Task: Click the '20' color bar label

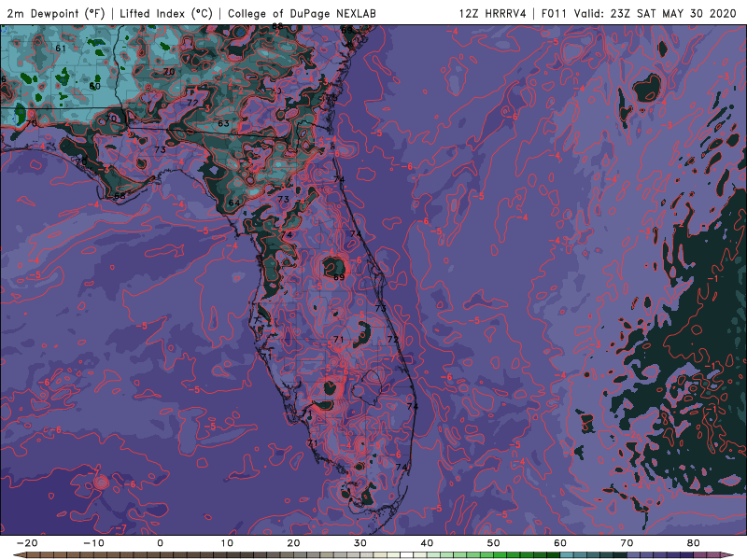Action: (x=293, y=543)
